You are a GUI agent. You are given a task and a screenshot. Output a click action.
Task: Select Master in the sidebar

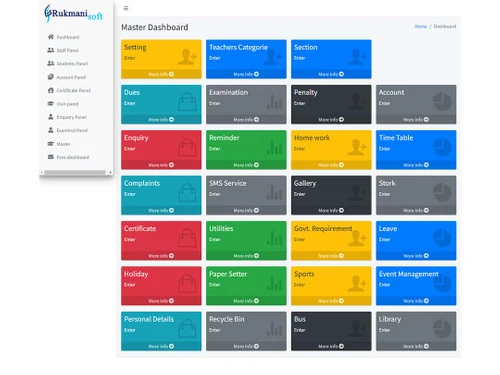click(x=63, y=144)
